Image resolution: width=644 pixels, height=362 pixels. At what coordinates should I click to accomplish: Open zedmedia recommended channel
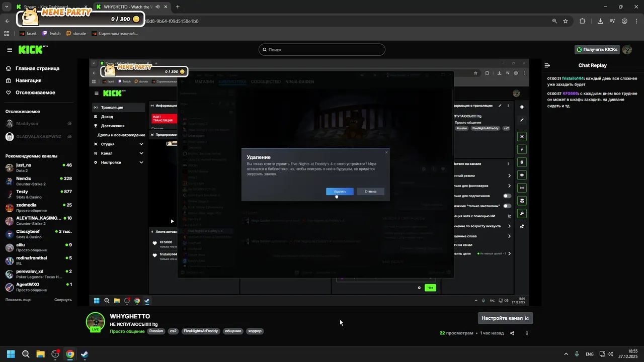[x=38, y=208]
